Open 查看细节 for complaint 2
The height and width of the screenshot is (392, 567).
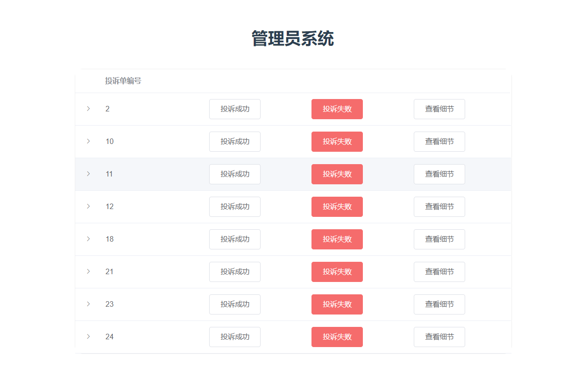439,109
